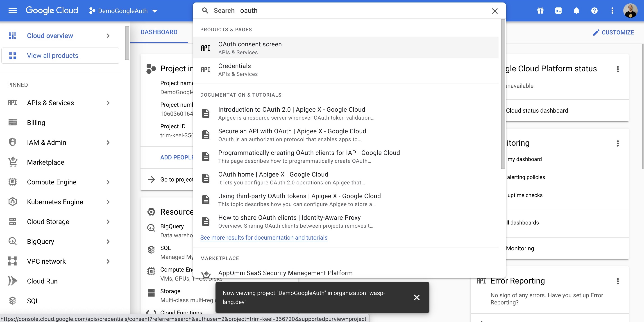Viewport: 644px width, 322px height.
Task: Switch to the Dashboard tab
Action: point(159,32)
